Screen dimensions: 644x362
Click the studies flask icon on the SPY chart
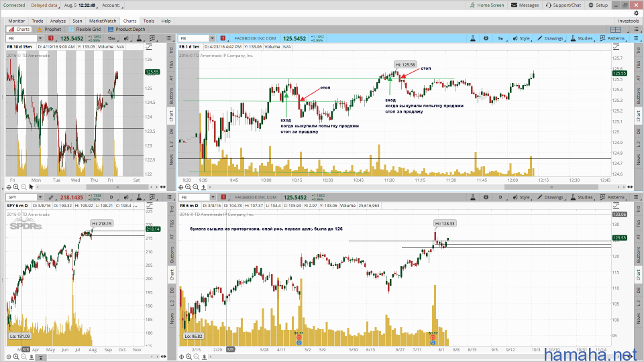[140, 197]
